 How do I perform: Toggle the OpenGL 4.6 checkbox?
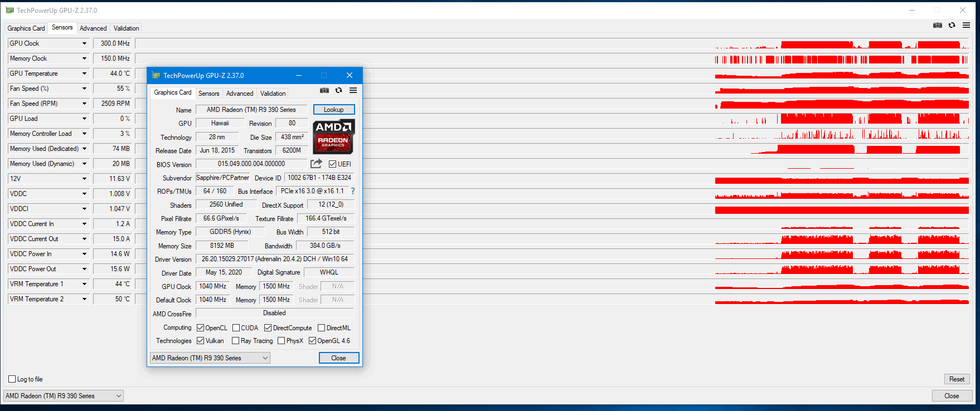click(x=312, y=341)
